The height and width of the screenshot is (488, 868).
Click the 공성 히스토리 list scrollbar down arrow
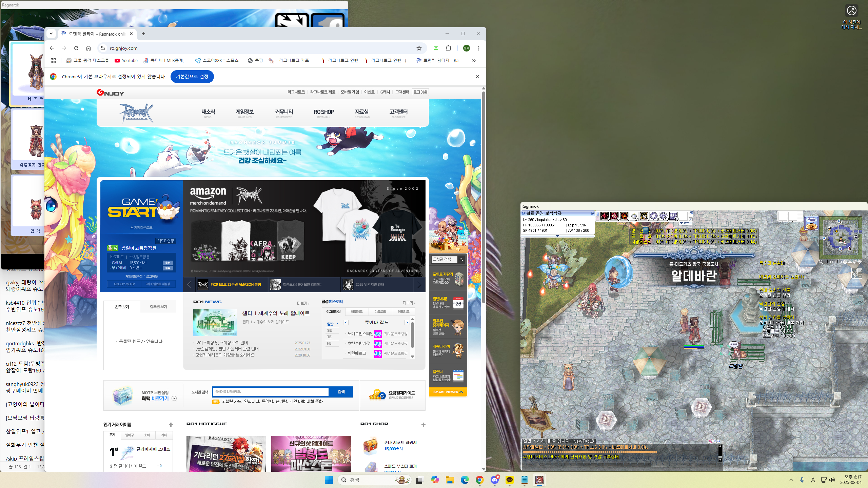[x=412, y=357]
